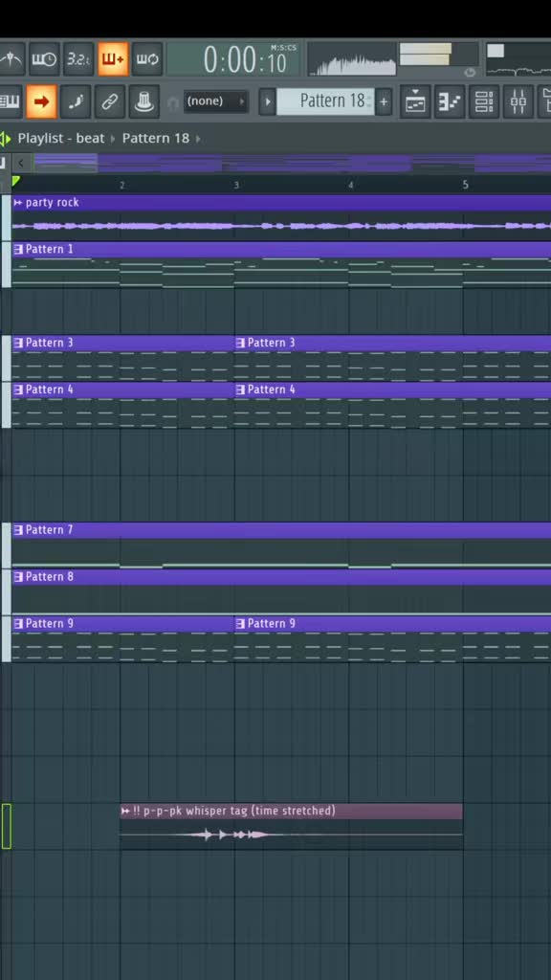Add new pattern with plus button

384,101
